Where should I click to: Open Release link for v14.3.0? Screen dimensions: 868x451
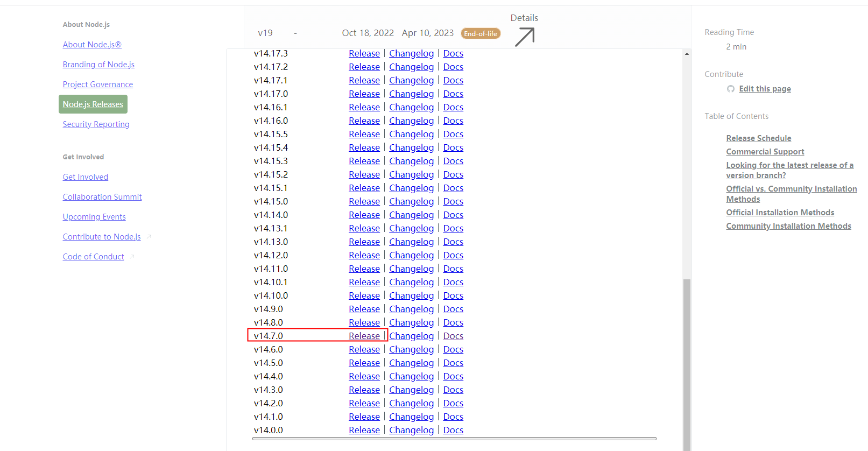364,390
